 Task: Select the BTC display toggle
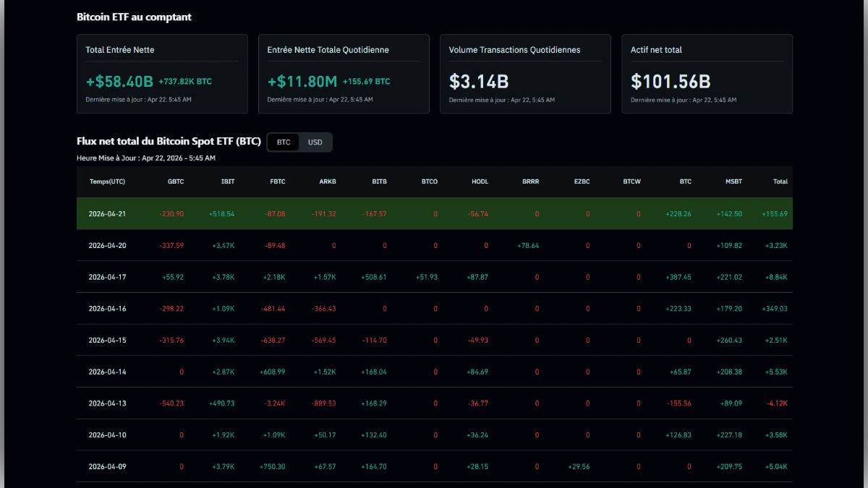coord(283,142)
